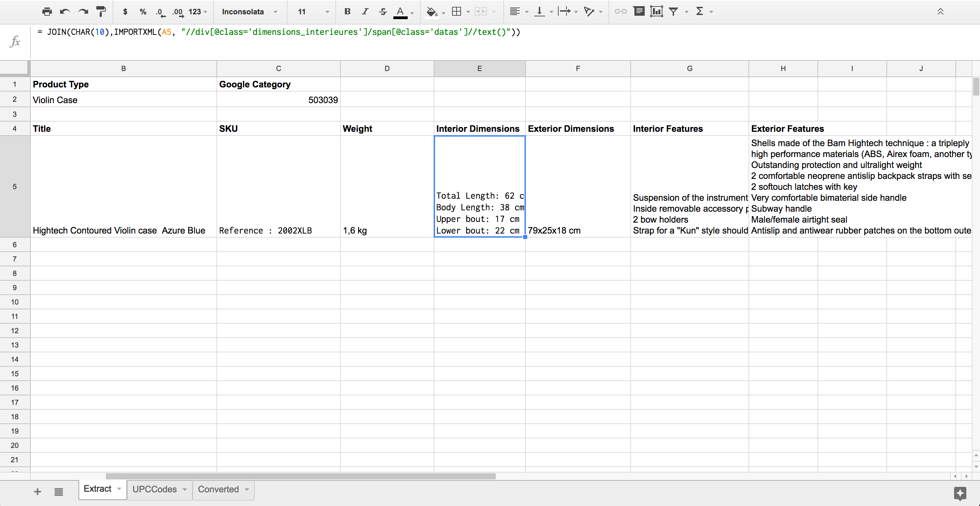
Task: Select the Hightech Contoured Violin case cell
Action: point(123,186)
